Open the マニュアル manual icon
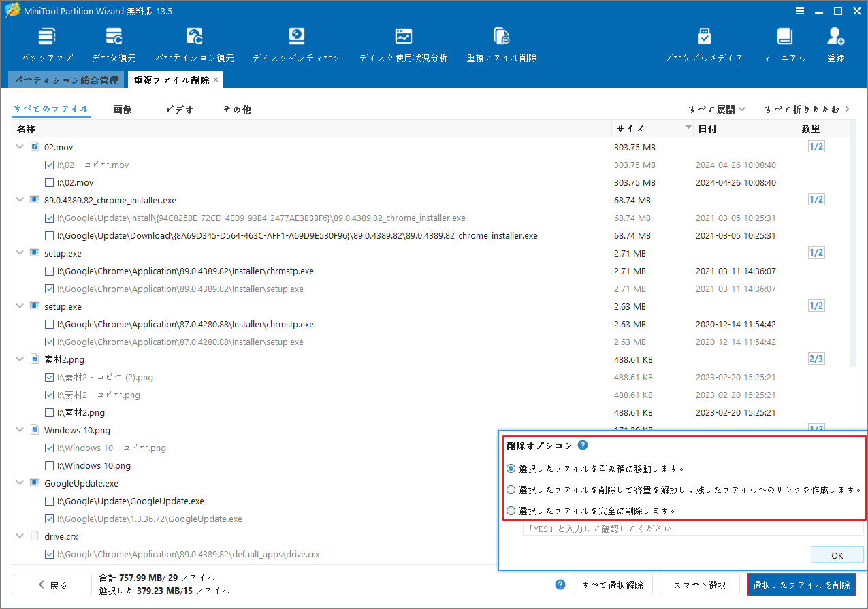Screen dimensions: 868x609 point(784,41)
